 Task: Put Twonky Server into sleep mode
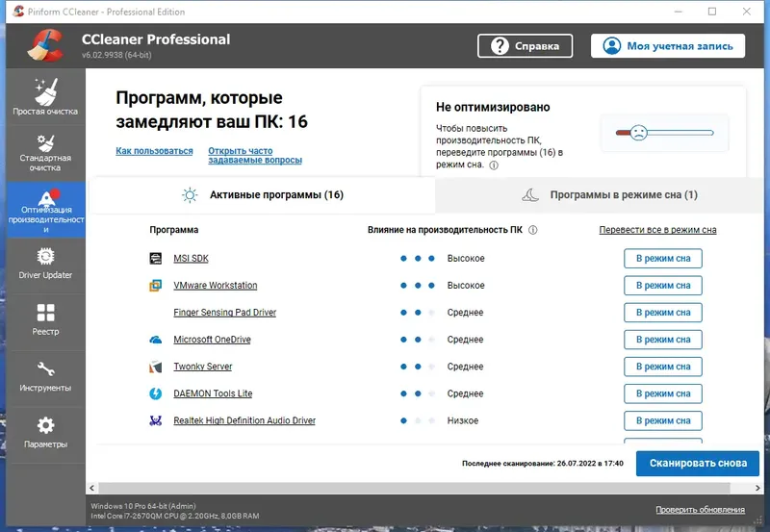(663, 367)
